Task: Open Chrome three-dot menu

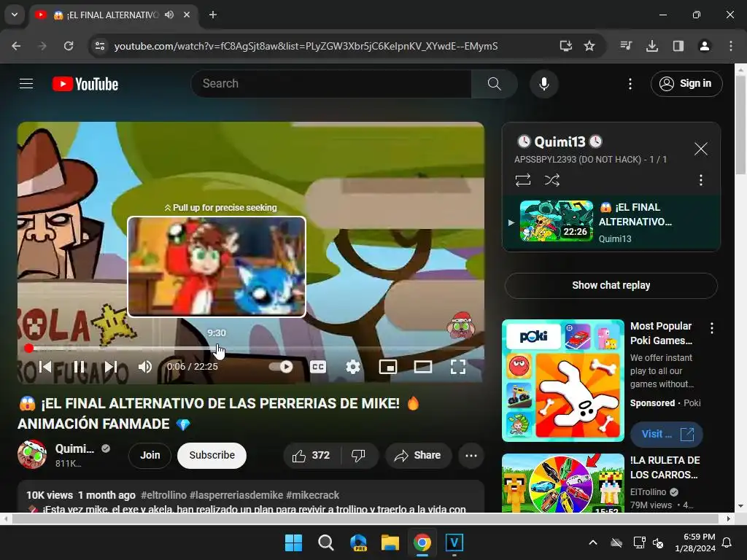Action: pos(731,46)
